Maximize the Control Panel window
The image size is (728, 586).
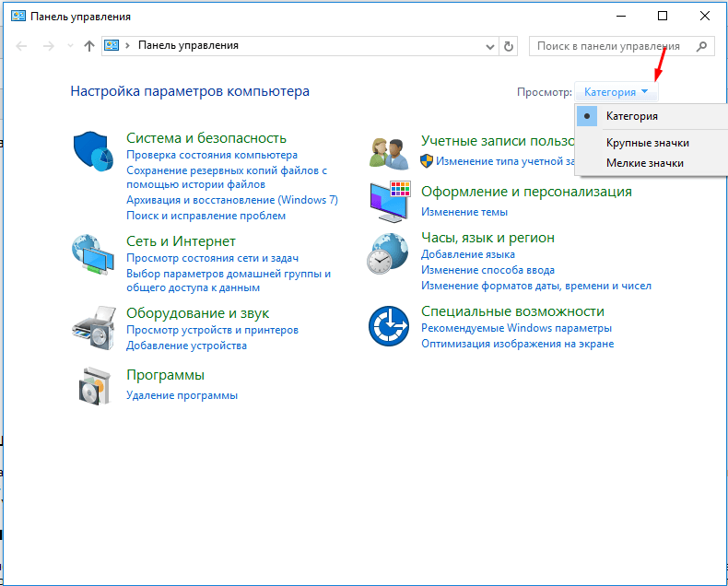pos(663,16)
